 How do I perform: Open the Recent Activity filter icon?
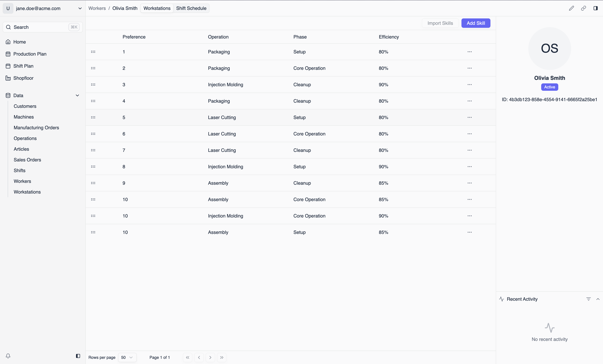pyautogui.click(x=589, y=299)
